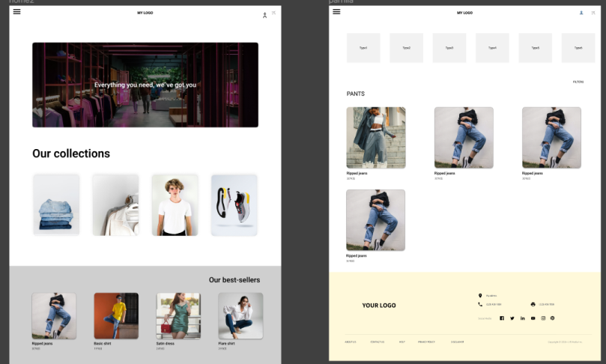The width and height of the screenshot is (606, 364).
Task: Open the YouTube icon in footer
Action: 533,318
